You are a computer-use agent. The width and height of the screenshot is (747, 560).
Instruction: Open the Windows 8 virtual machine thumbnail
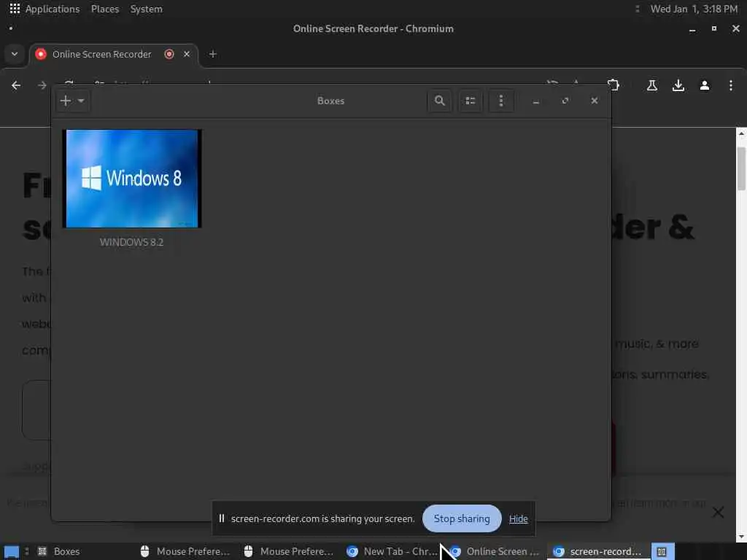pos(132,179)
